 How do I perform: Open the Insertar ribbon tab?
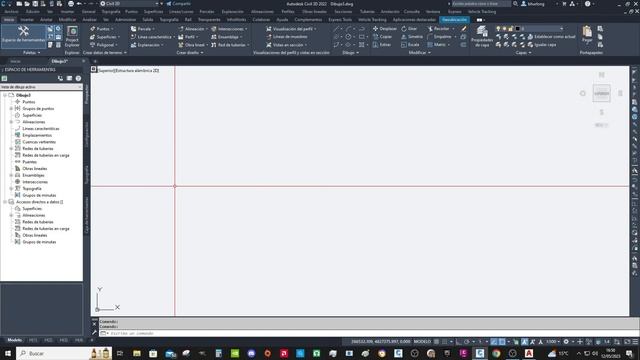point(27,20)
